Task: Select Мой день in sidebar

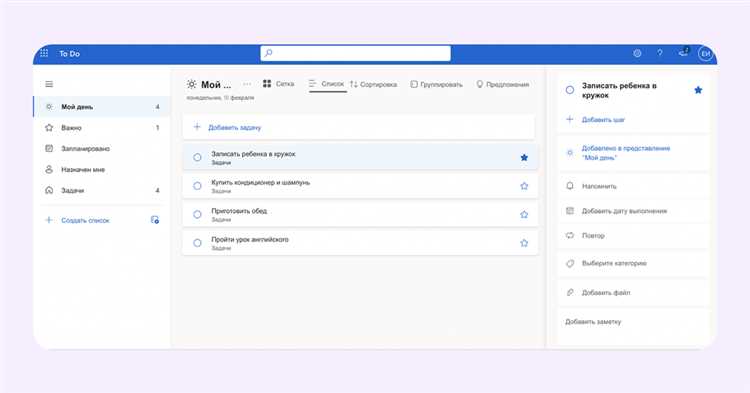Action: pos(102,107)
